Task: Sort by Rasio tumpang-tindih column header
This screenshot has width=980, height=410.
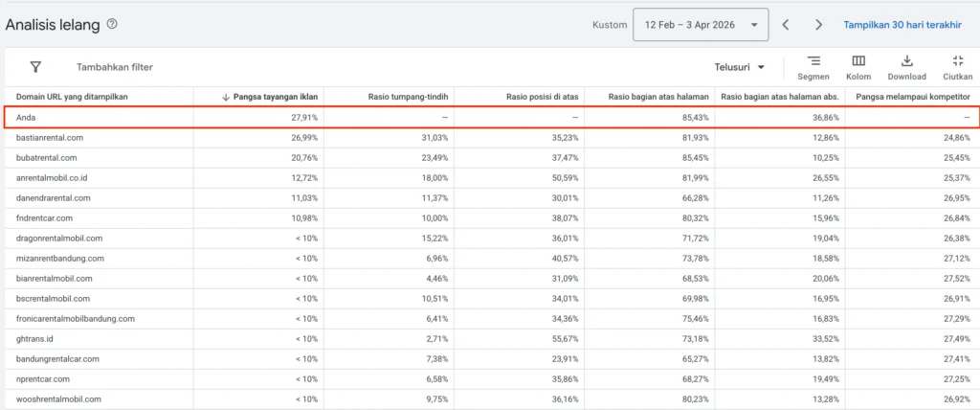Action: click(408, 97)
